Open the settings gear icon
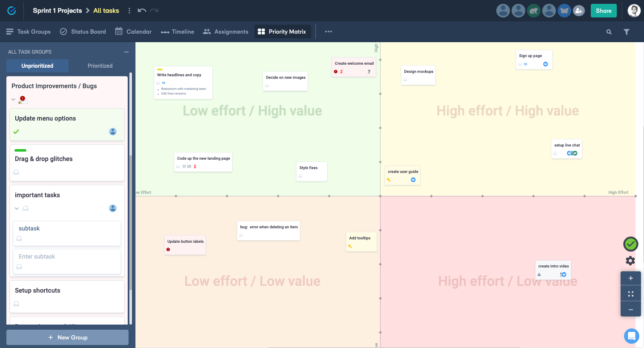Screen dimensions: 644x348 (x=630, y=261)
